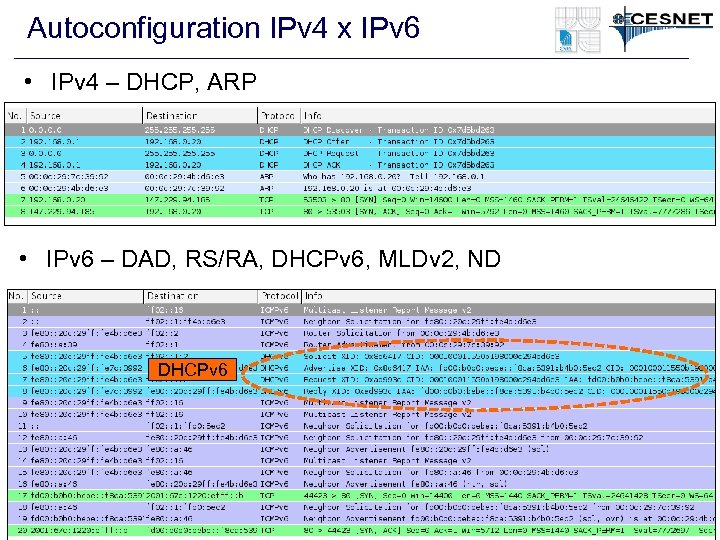This screenshot has height=540, width=720.
Task: Select the DHCP ACK packet row
Action: pyautogui.click(x=360, y=164)
